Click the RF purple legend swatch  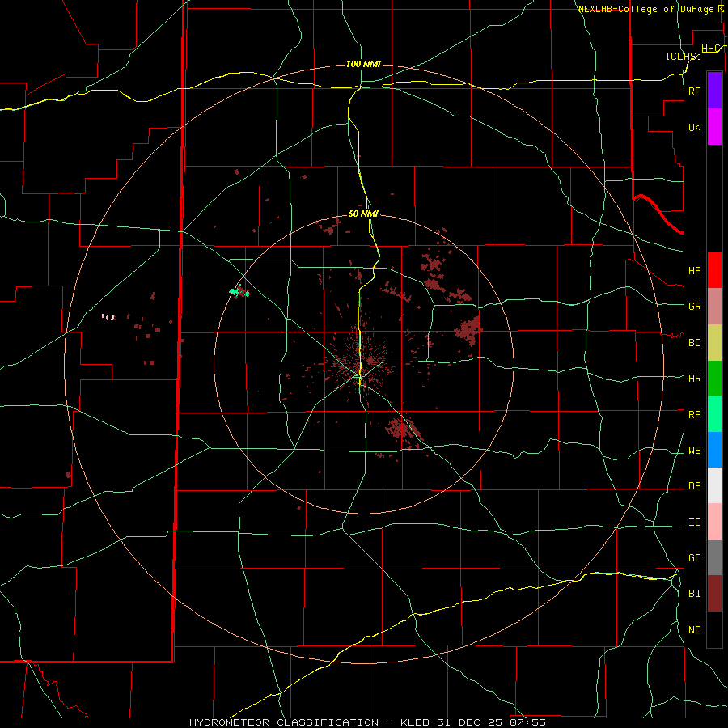coord(714,91)
